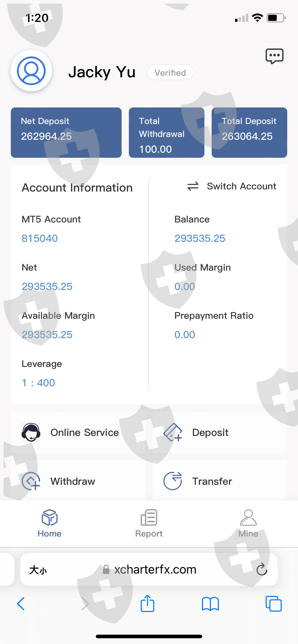The width and height of the screenshot is (298, 644).
Task: Tap the 1:20 clock in status bar
Action: [37, 18]
